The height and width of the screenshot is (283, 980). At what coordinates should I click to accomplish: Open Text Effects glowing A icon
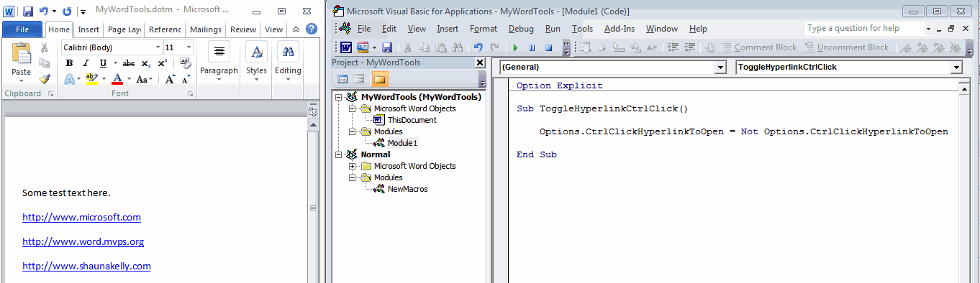pos(69,79)
